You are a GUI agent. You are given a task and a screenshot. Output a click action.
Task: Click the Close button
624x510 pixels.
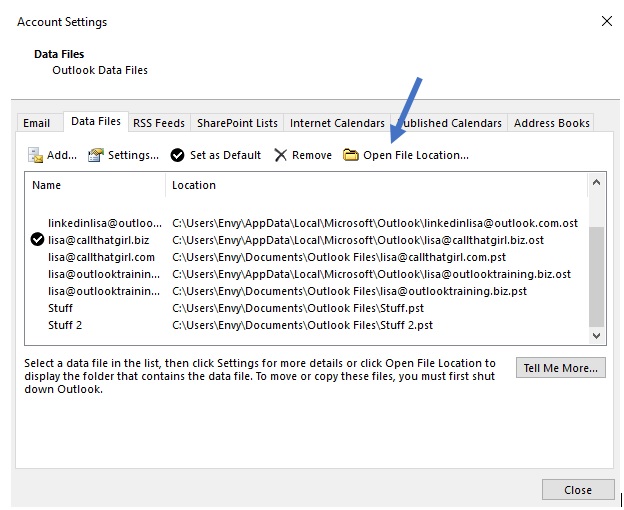[578, 490]
